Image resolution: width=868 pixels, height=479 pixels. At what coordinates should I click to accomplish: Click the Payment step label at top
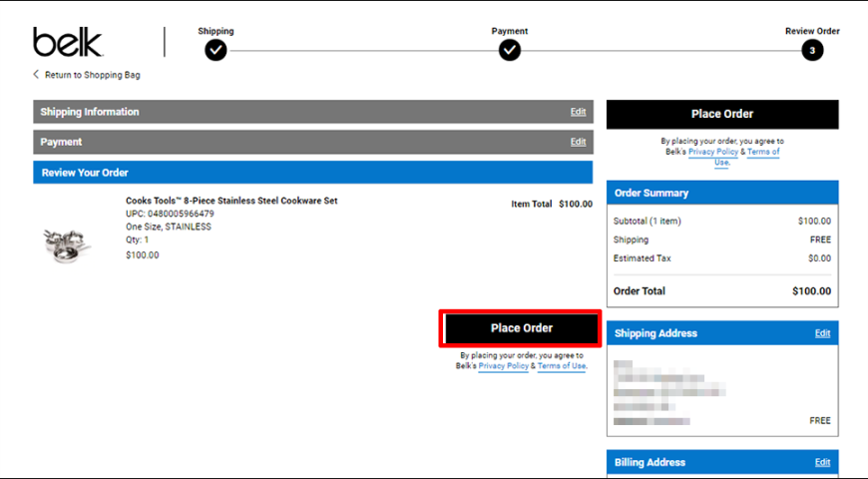[510, 31]
